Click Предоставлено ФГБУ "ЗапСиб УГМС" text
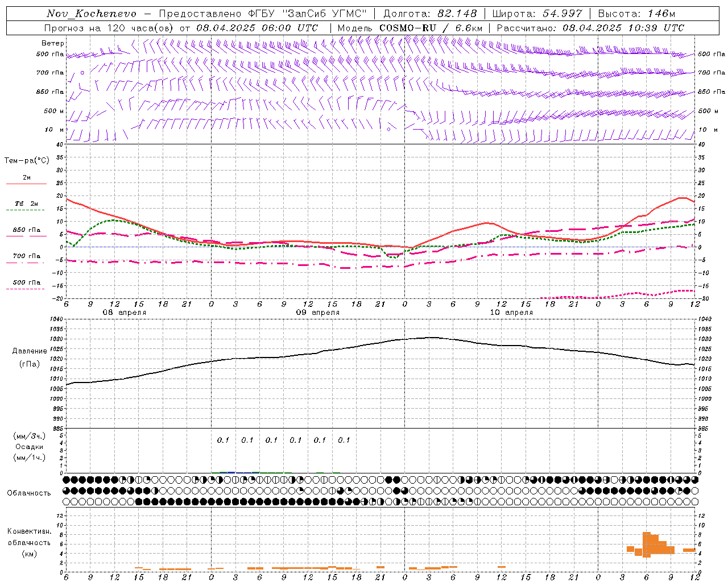 click(x=263, y=14)
